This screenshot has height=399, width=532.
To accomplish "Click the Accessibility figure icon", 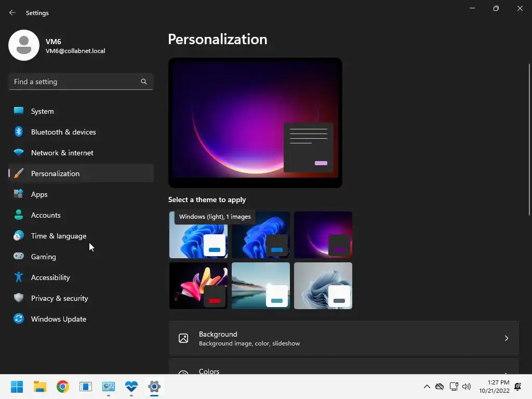I will pyautogui.click(x=19, y=277).
